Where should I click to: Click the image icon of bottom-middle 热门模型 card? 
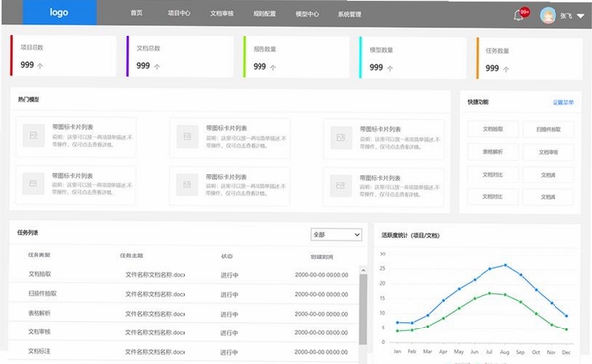[x=186, y=185]
